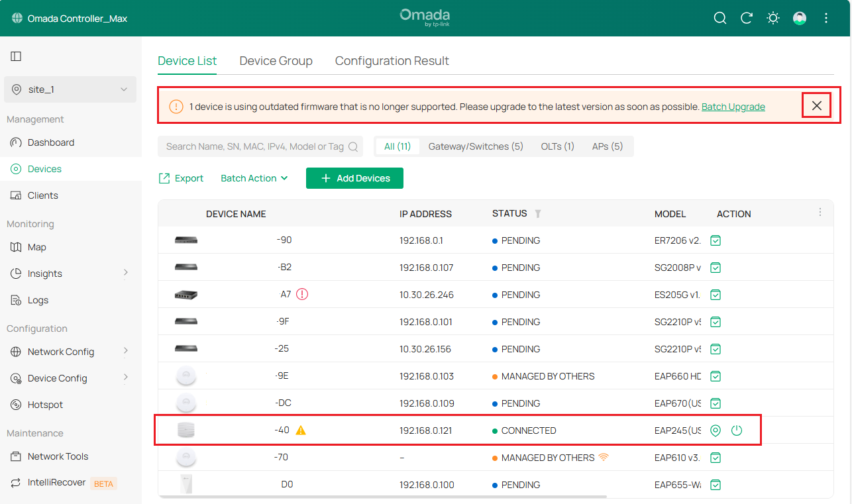This screenshot has height=504, width=852.
Task: Filter devices by STATUS using funnel icon
Action: (537, 213)
